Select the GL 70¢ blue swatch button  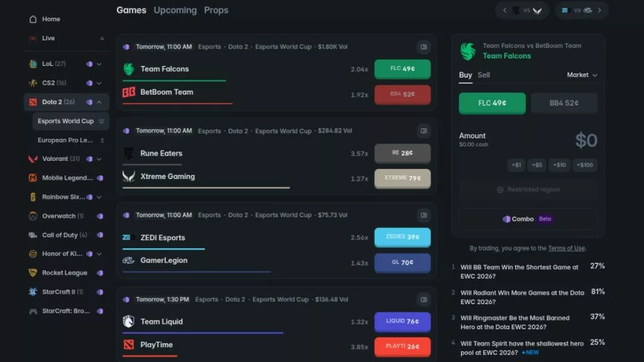click(x=402, y=263)
